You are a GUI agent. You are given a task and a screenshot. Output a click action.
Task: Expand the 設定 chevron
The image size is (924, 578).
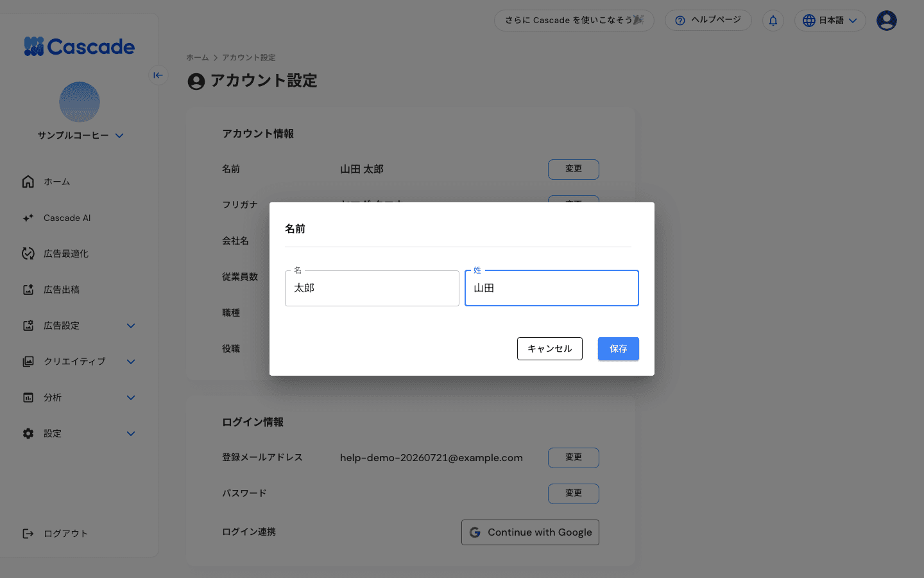click(x=131, y=433)
